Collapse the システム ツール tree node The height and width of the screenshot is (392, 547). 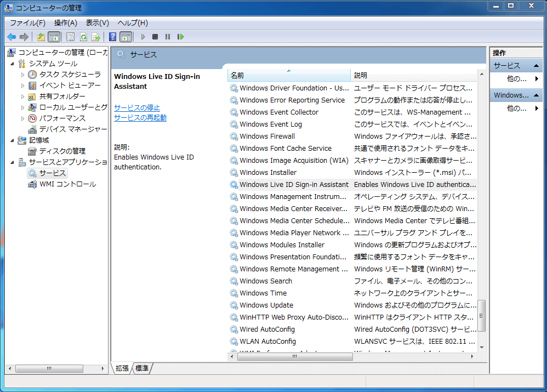coord(12,64)
